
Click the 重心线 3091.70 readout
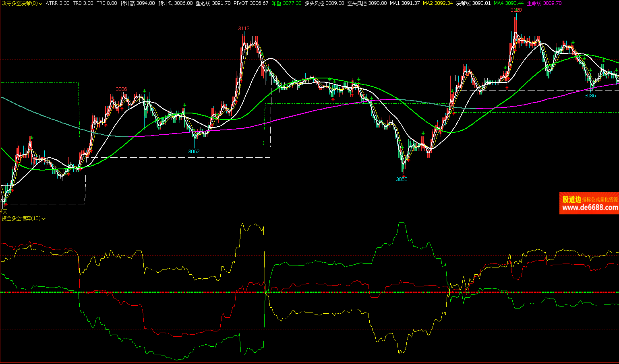click(213, 3)
